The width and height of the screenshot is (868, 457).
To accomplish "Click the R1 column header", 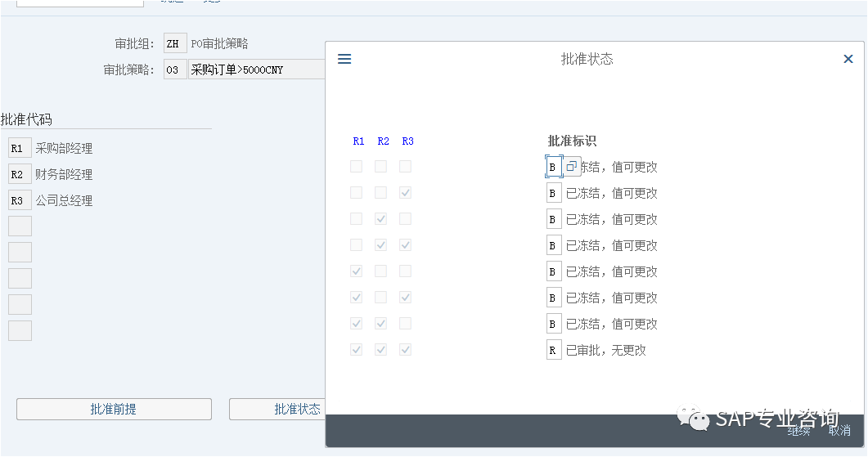I will coord(358,141).
